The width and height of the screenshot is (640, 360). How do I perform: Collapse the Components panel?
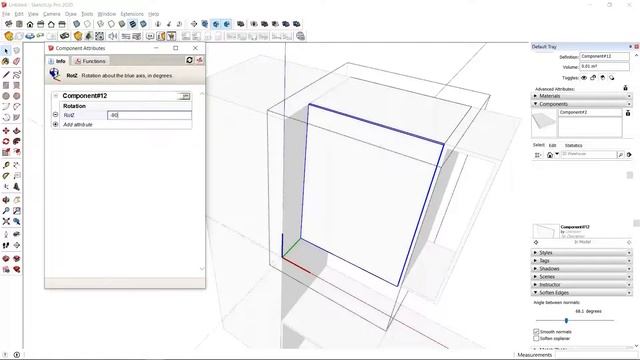pos(582,104)
